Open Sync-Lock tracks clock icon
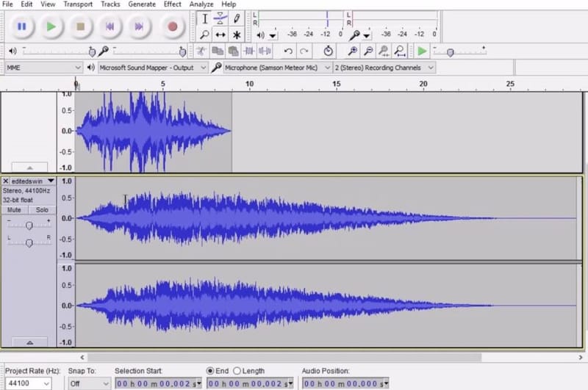Screen dimensions: 588x390 coord(328,51)
